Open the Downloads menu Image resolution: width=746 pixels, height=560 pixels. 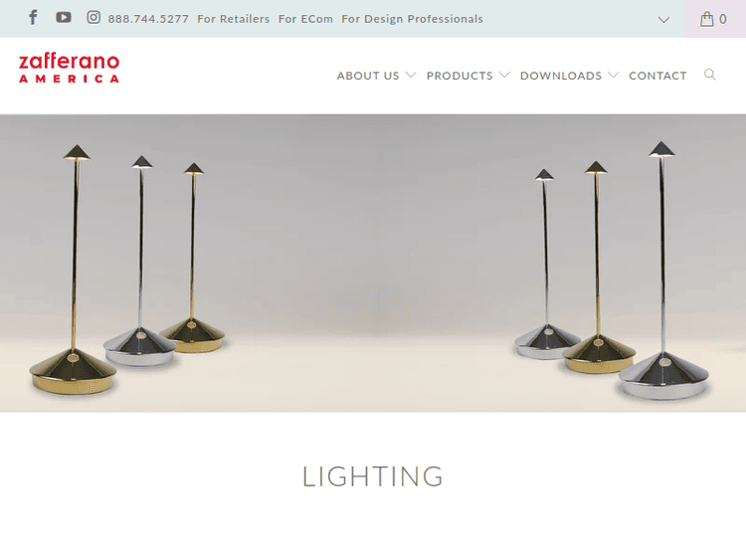[x=561, y=76]
